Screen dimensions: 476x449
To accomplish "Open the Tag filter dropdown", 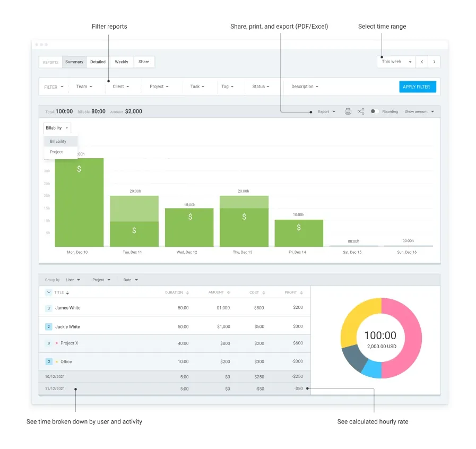I will point(227,87).
